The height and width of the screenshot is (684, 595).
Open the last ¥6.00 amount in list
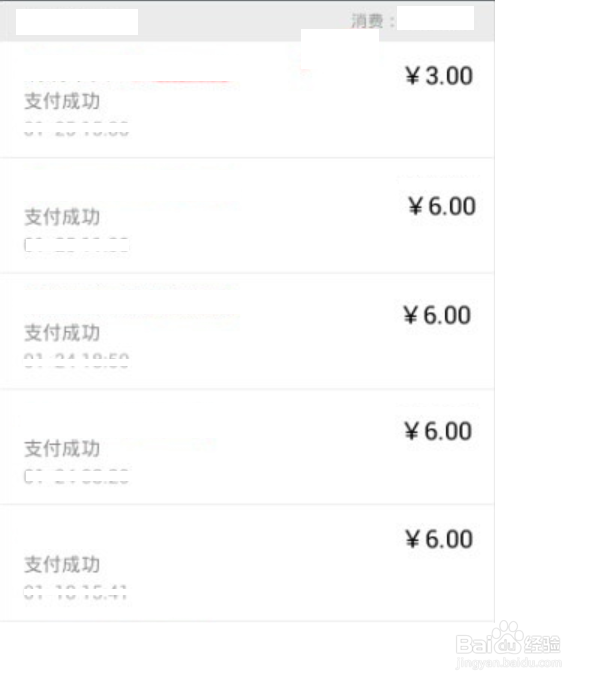pos(439,539)
